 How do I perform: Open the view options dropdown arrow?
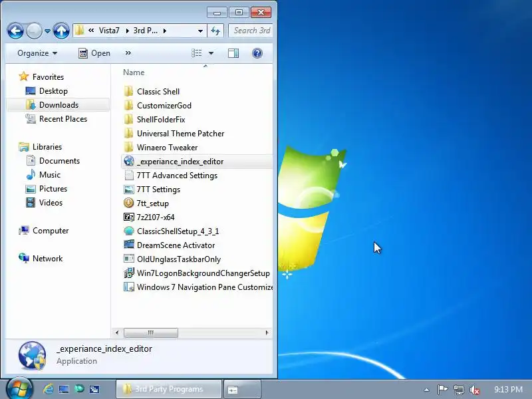211,53
